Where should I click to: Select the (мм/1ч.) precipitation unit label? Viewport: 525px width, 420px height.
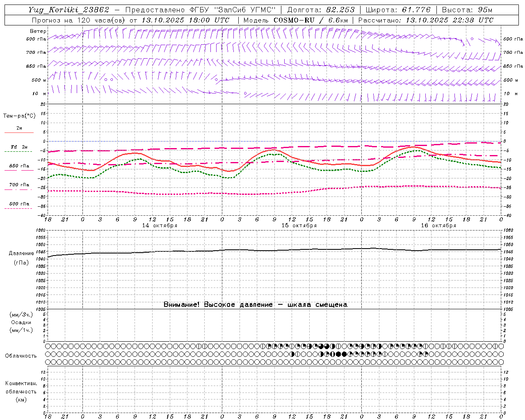21,331
